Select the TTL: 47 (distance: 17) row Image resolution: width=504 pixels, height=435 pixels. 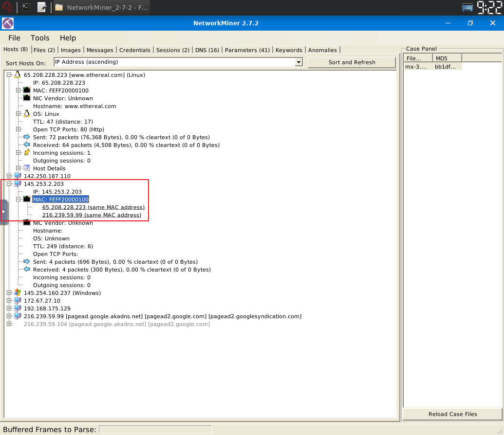pyautogui.click(x=63, y=122)
